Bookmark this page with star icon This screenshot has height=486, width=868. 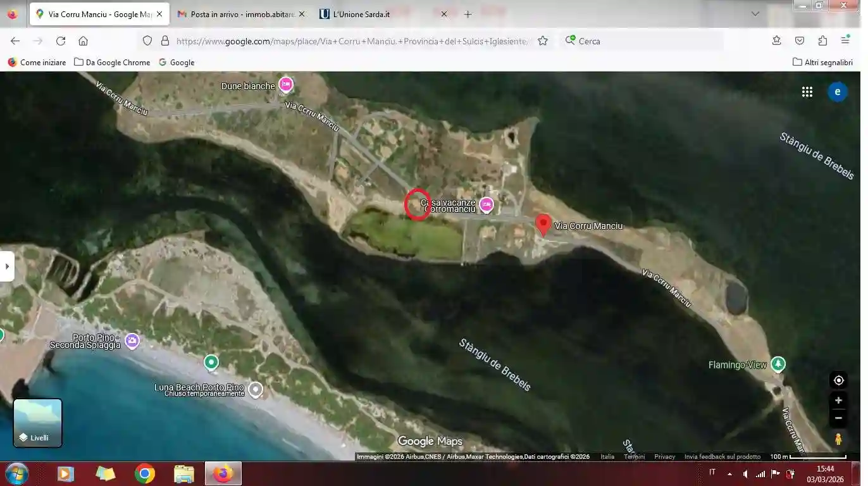(543, 41)
